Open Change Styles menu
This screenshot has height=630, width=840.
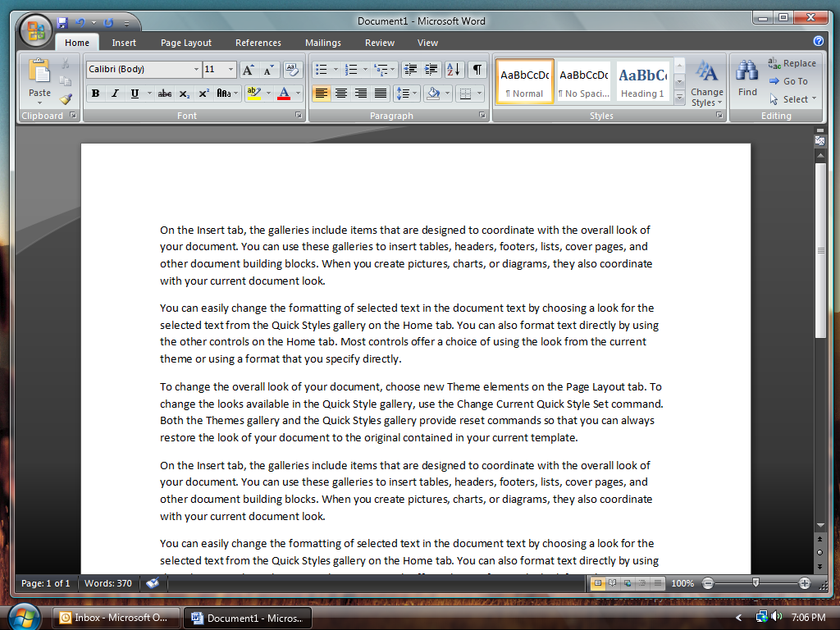(x=706, y=83)
